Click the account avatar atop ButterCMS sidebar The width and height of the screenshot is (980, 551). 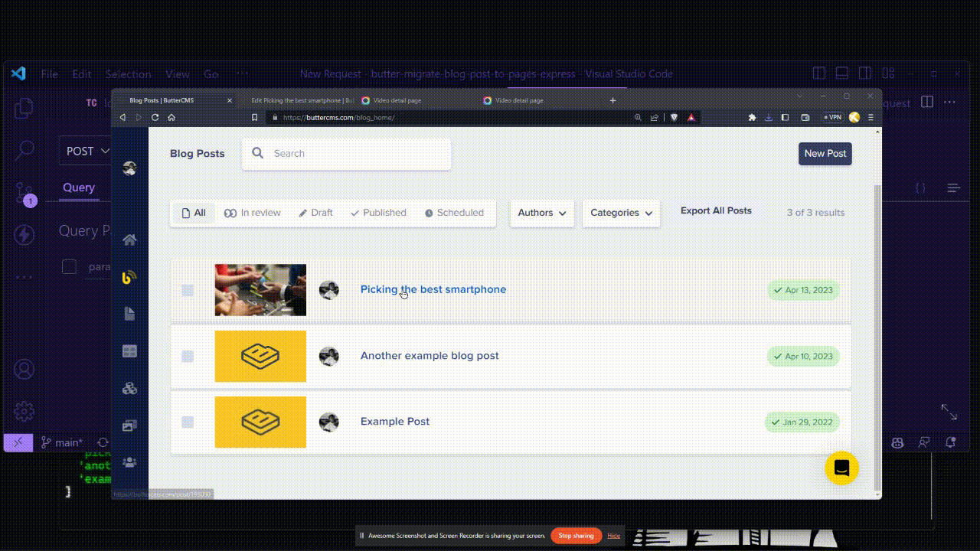click(x=129, y=168)
